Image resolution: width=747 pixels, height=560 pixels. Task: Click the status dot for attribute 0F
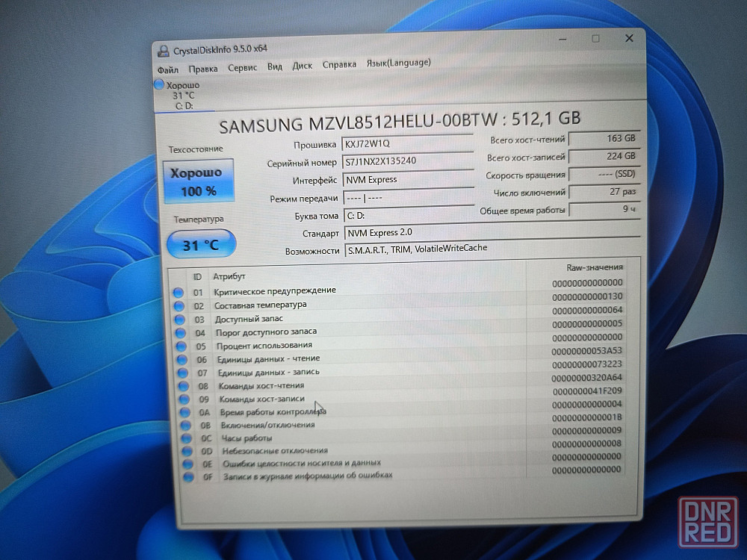click(x=189, y=476)
